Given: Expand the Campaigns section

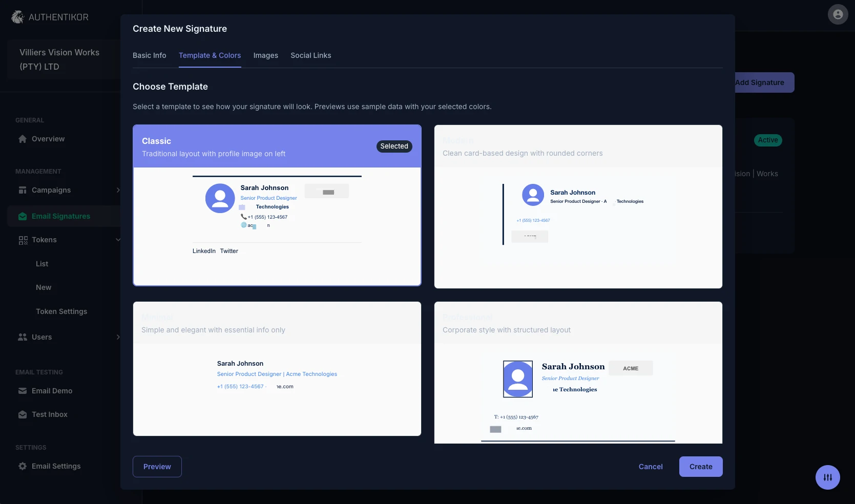Looking at the screenshot, I should (x=118, y=190).
